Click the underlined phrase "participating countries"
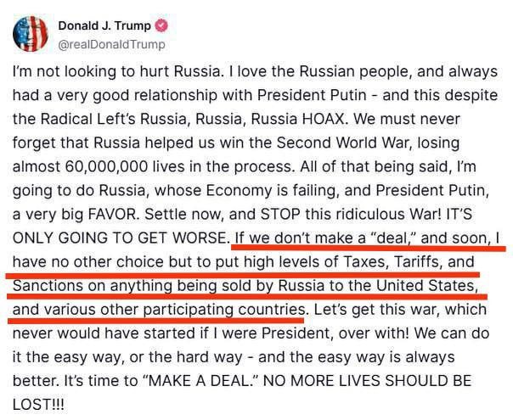 coord(224,310)
